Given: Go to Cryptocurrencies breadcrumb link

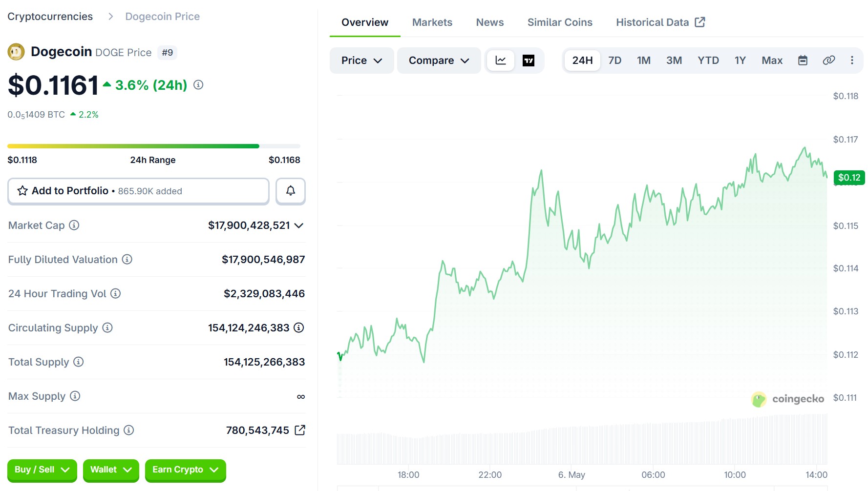Looking at the screenshot, I should click(x=50, y=17).
